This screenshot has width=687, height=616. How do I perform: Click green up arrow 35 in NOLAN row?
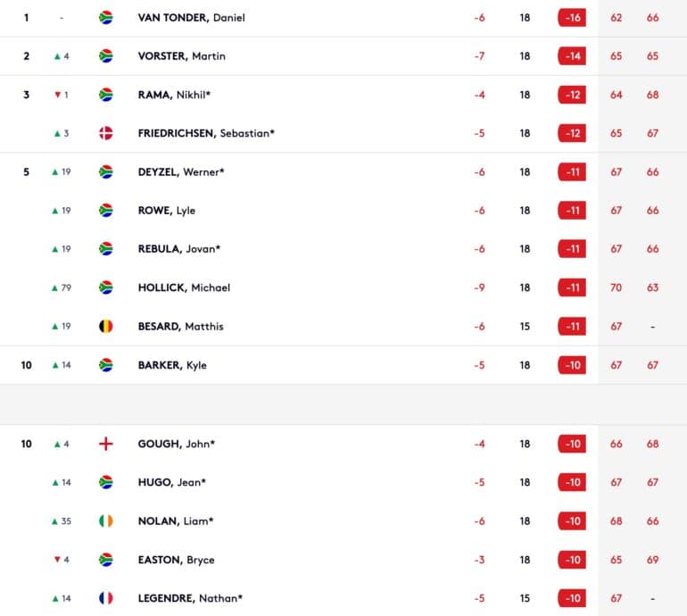click(62, 520)
